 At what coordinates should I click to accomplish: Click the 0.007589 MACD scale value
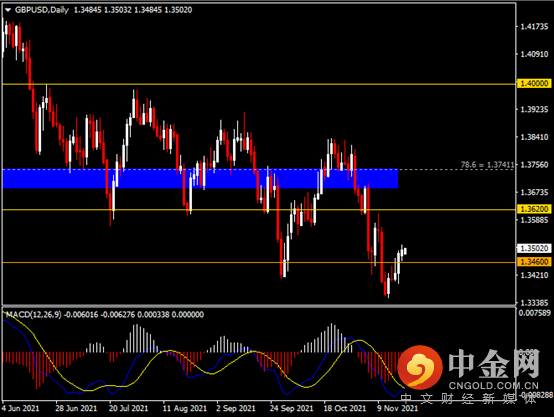point(535,313)
